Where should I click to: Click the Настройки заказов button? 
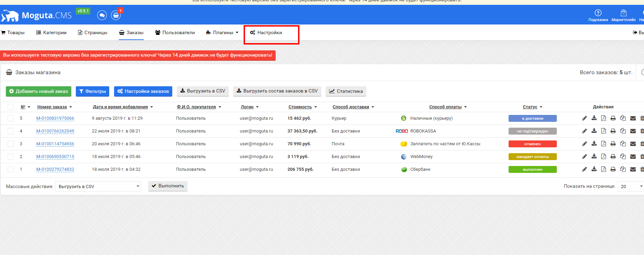coord(143,91)
